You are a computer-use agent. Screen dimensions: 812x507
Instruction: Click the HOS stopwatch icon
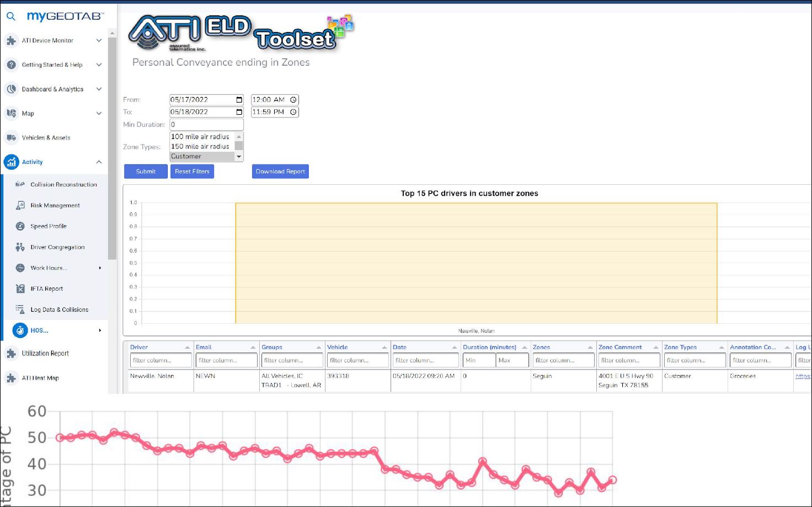(x=20, y=330)
